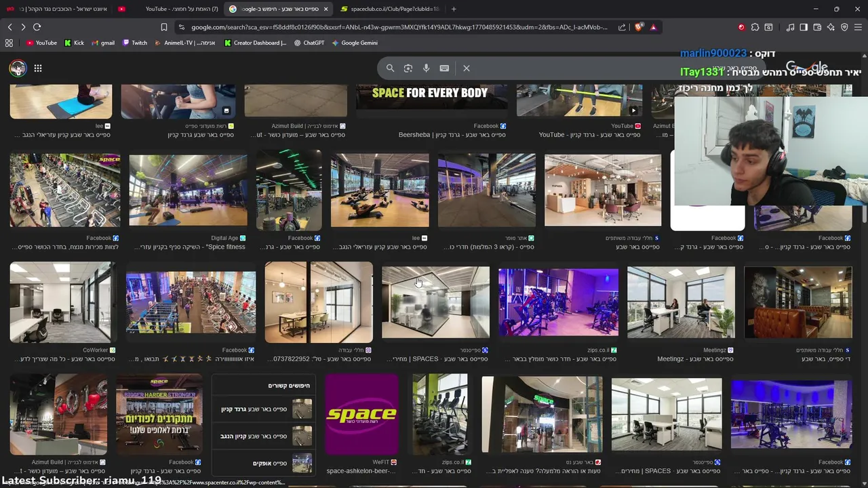Click the space-ashkelon-beer caption text

[361, 471]
